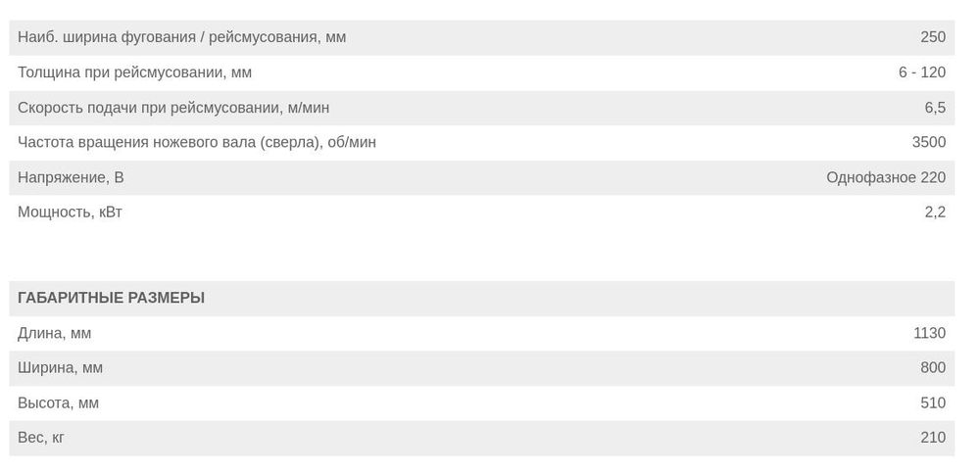980x472 pixels.
Task: Select the height value 510
Action: click(932, 402)
